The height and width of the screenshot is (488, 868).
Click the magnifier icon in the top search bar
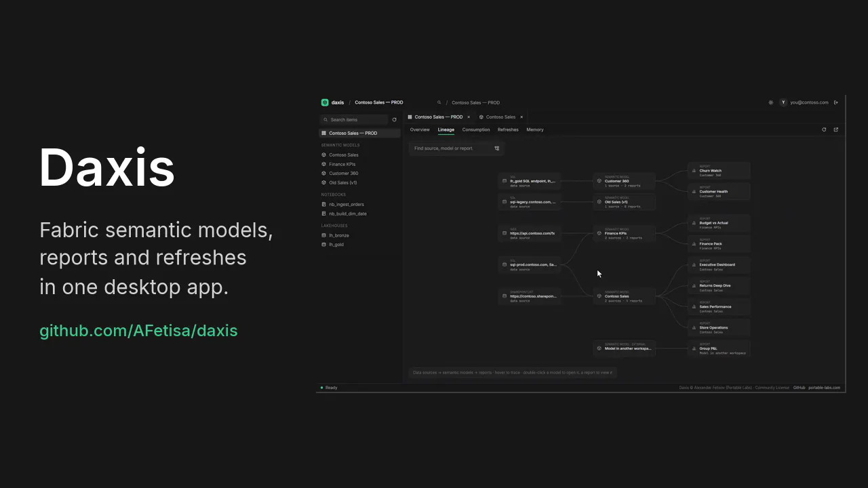439,102
